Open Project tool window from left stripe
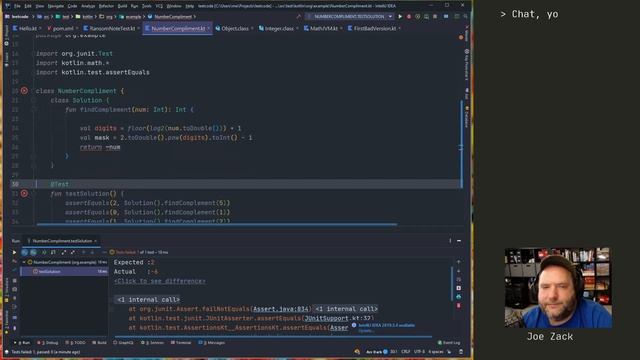640x360 pixels. click(6, 35)
